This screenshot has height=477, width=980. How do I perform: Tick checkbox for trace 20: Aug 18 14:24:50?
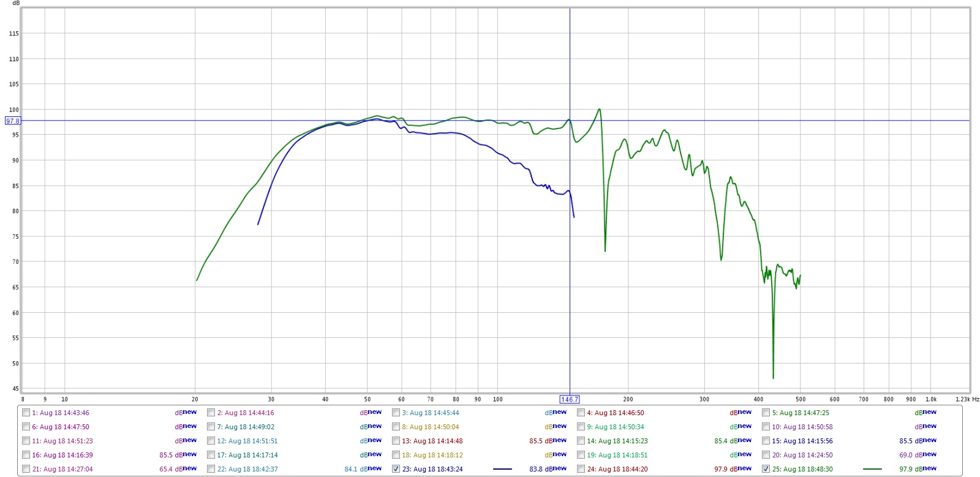click(x=766, y=454)
